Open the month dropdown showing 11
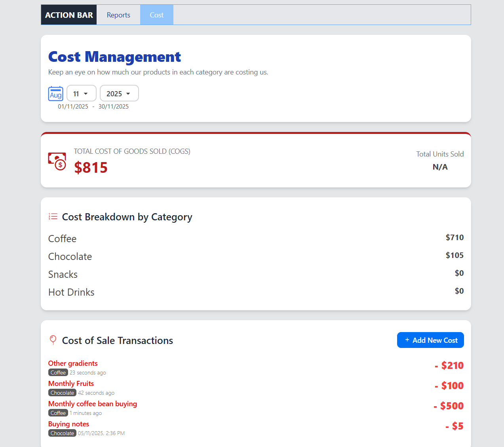504x447 pixels. coord(82,93)
